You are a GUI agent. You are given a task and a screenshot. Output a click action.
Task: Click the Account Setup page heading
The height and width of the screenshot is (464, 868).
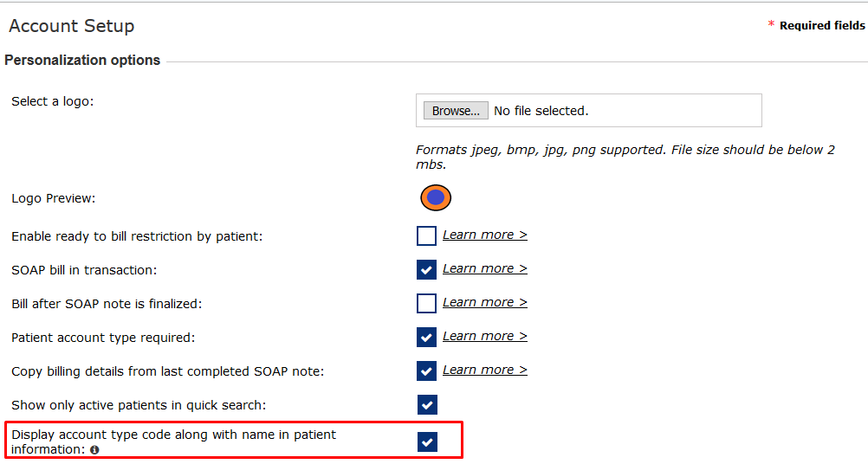pos(72,26)
